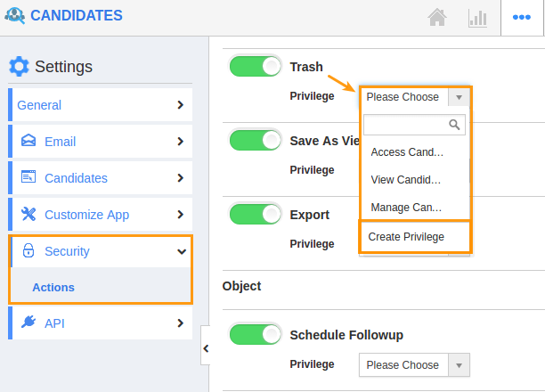Click the magnifier icon in privilege search
The height and width of the screenshot is (392, 545).
tap(454, 125)
